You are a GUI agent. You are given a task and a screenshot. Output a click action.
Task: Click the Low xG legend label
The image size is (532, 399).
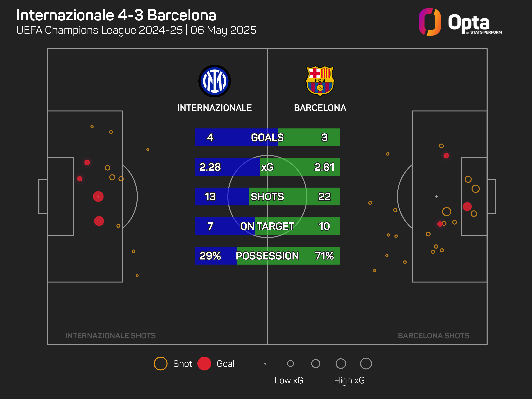[x=289, y=380]
